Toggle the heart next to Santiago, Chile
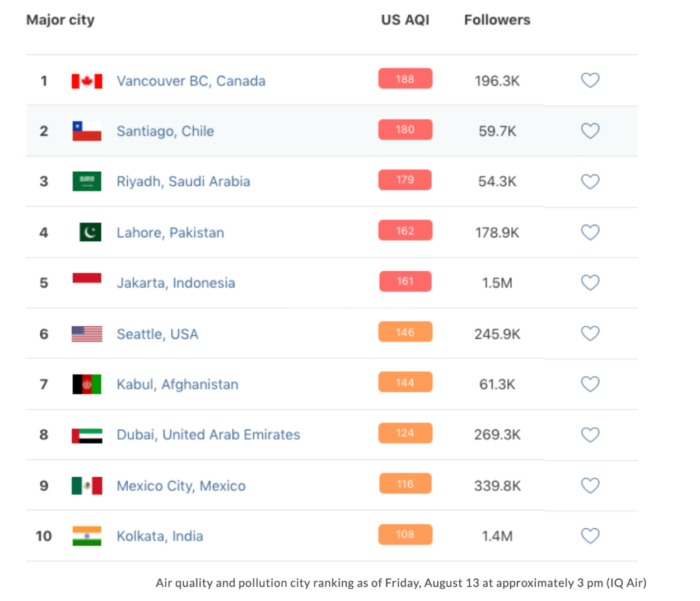The height and width of the screenshot is (601, 700). [590, 131]
